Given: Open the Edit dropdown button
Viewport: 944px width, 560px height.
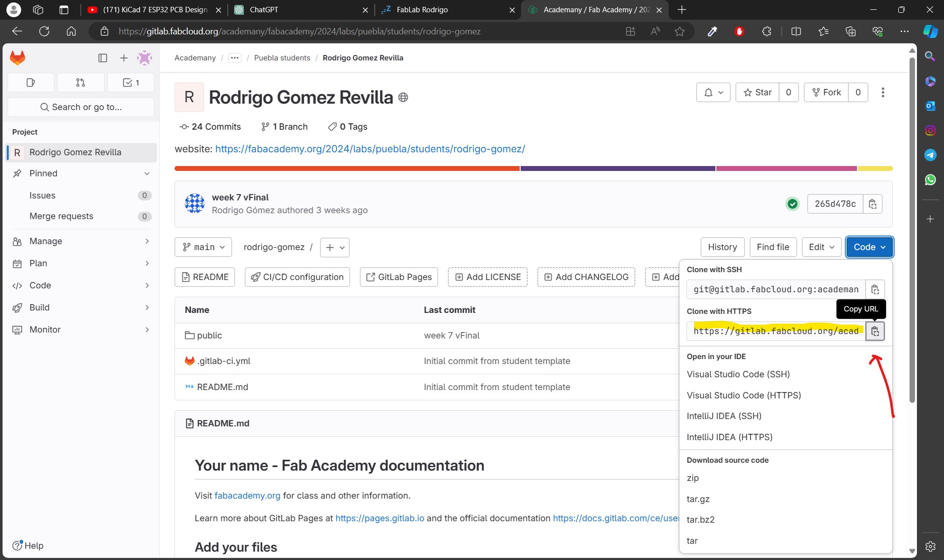Looking at the screenshot, I should 822,247.
